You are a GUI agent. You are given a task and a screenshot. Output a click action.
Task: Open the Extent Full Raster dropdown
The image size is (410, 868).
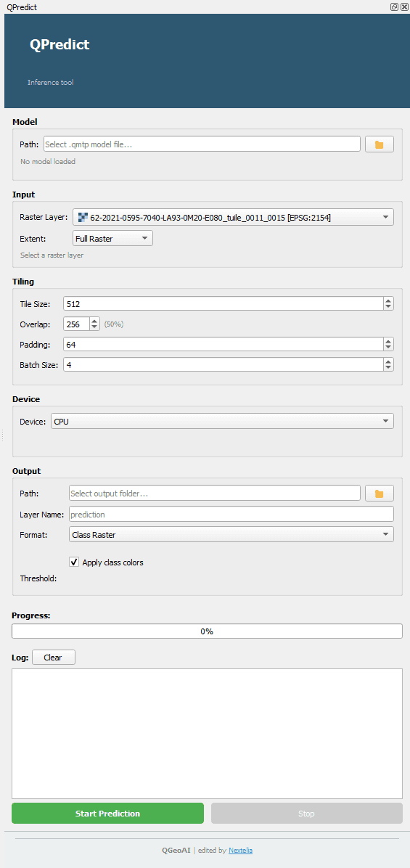(x=113, y=238)
